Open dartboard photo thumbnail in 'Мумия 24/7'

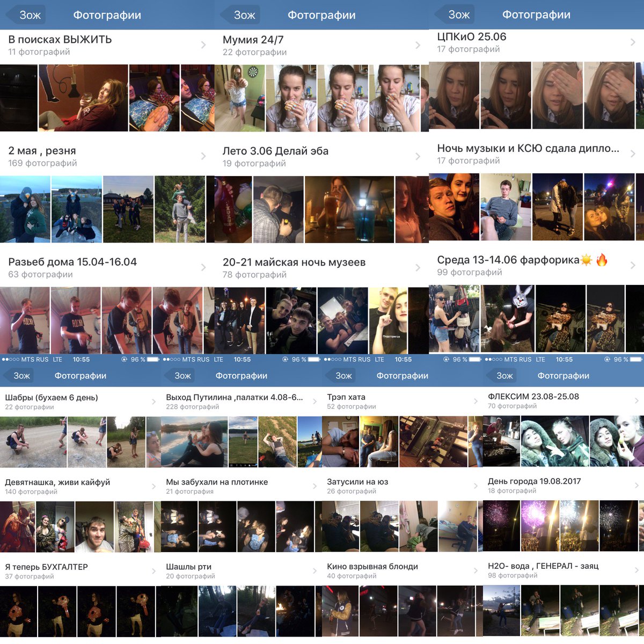coord(240,98)
